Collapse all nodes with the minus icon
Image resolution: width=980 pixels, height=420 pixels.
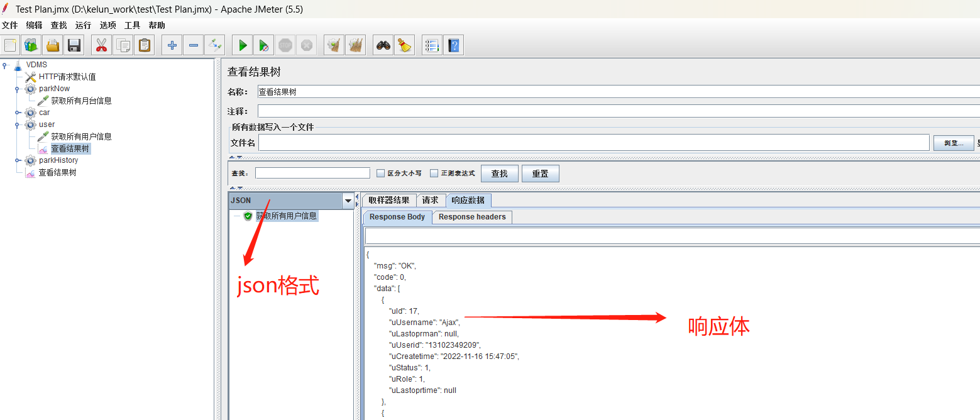click(194, 45)
